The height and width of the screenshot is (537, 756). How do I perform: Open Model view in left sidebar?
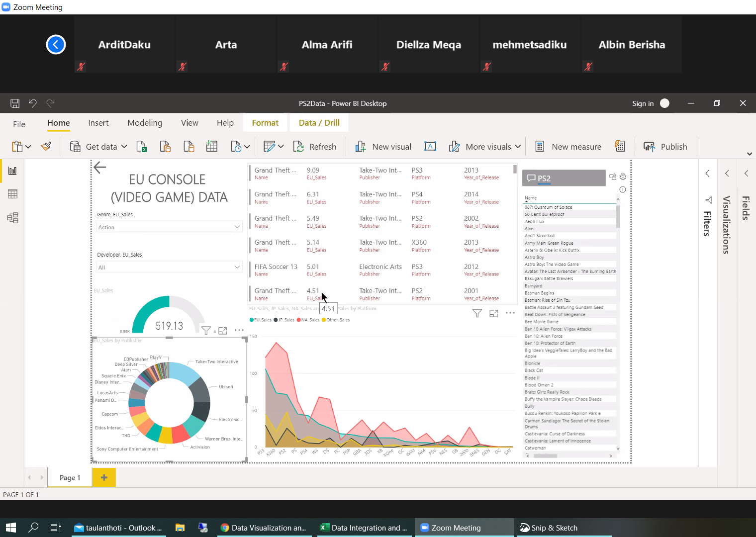[12, 218]
